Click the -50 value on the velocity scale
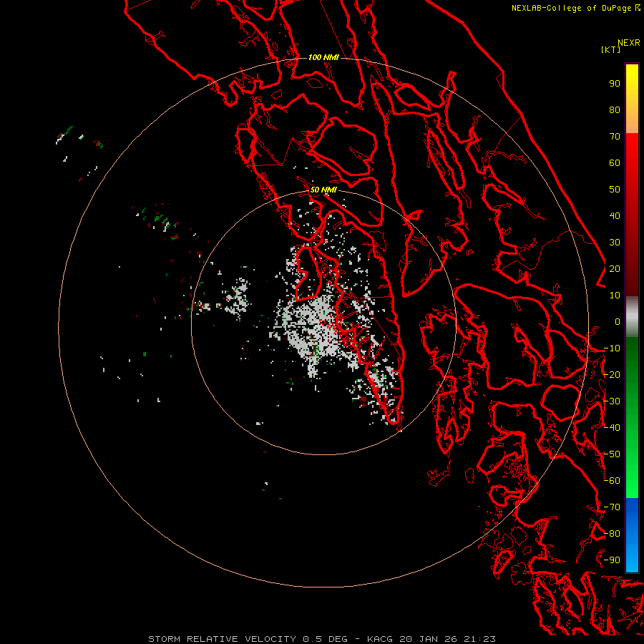Image resolution: width=644 pixels, height=644 pixels. (x=612, y=454)
